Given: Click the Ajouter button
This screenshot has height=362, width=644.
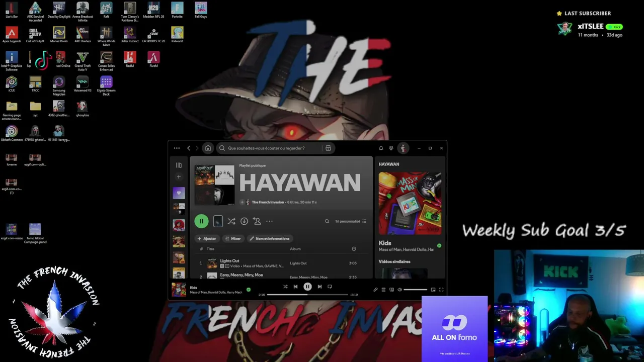Looking at the screenshot, I should tap(207, 239).
